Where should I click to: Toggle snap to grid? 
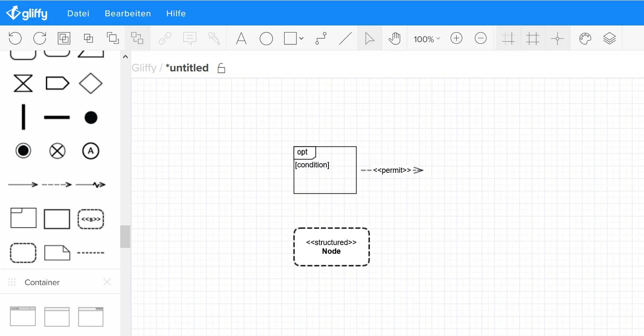pos(508,38)
